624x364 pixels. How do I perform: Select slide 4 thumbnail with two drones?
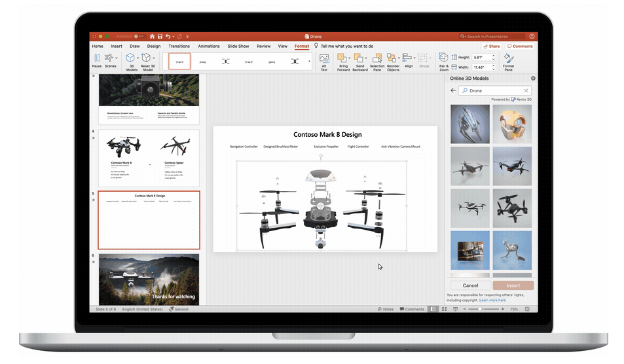click(149, 158)
